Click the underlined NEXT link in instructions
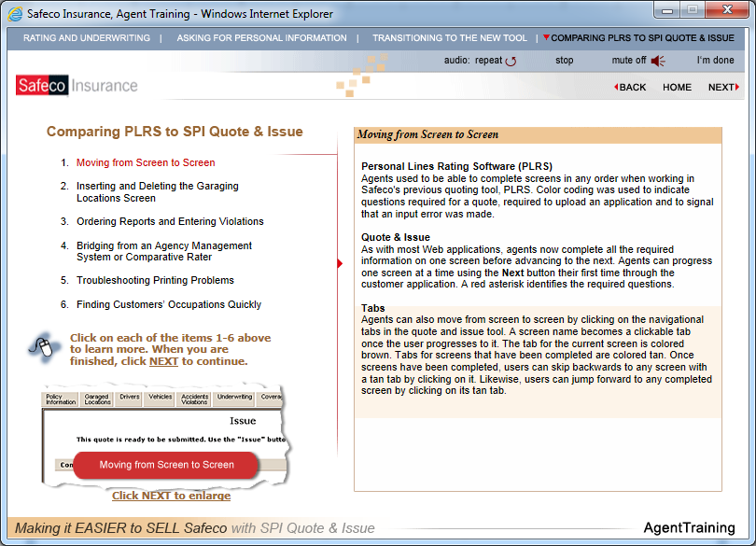Screen dimensions: 756x546 (164, 361)
